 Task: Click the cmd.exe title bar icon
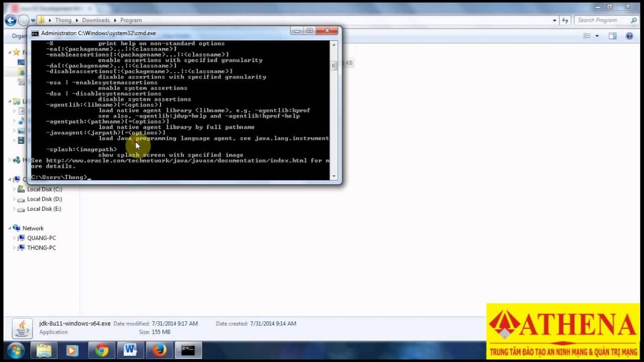pyautogui.click(x=35, y=33)
